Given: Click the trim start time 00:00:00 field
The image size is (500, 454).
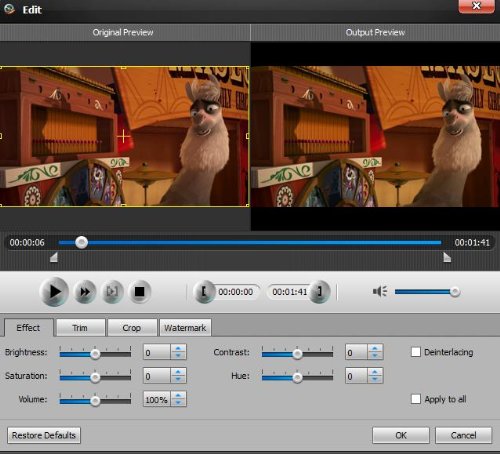Looking at the screenshot, I should point(236,292).
